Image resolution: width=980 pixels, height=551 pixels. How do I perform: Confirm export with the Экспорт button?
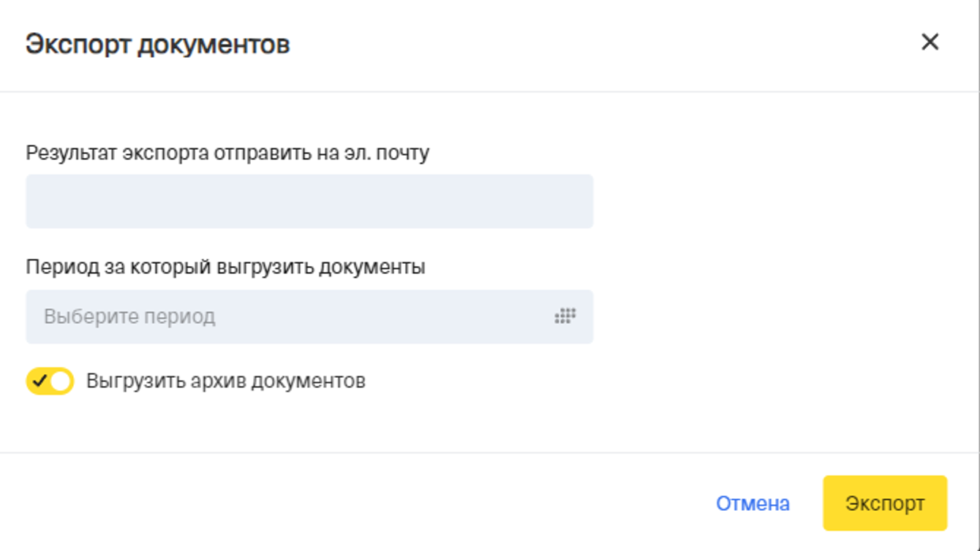point(884,503)
